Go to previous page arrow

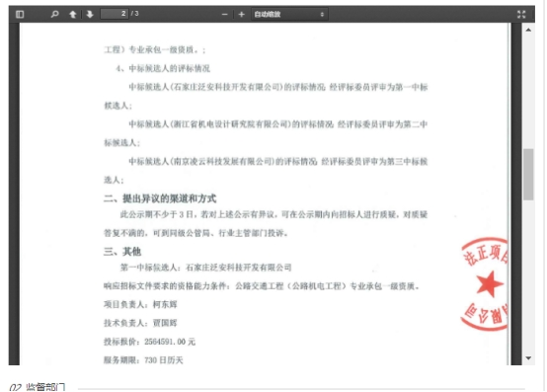click(72, 14)
